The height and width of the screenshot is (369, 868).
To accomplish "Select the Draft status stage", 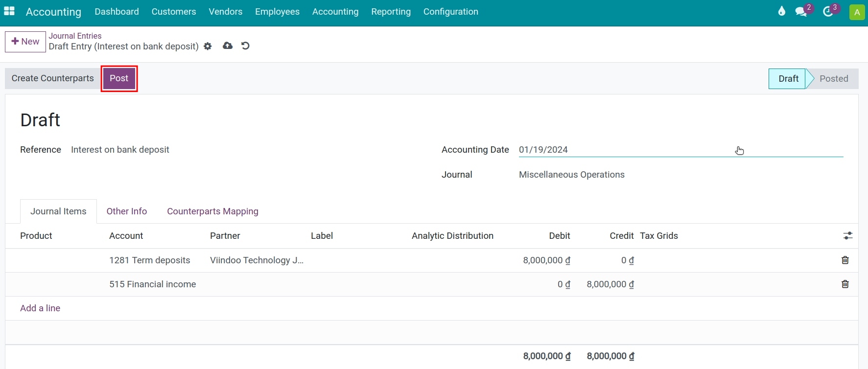I will pos(787,79).
